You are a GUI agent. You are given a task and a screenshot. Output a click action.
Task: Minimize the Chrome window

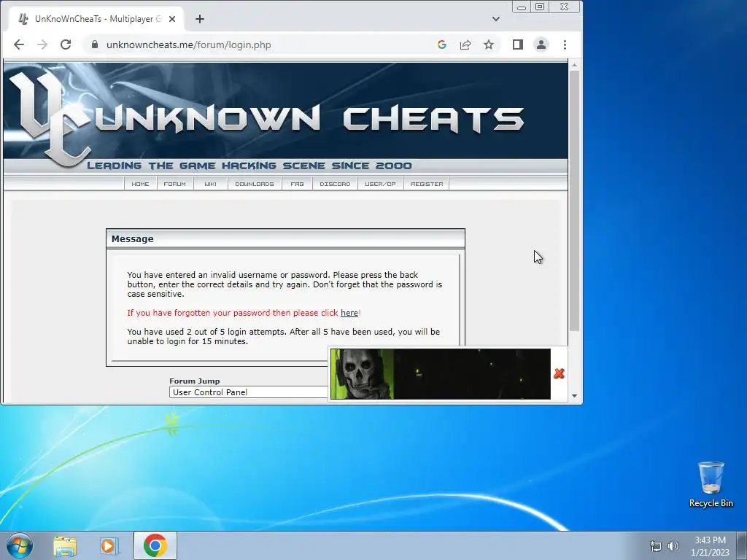(x=522, y=7)
